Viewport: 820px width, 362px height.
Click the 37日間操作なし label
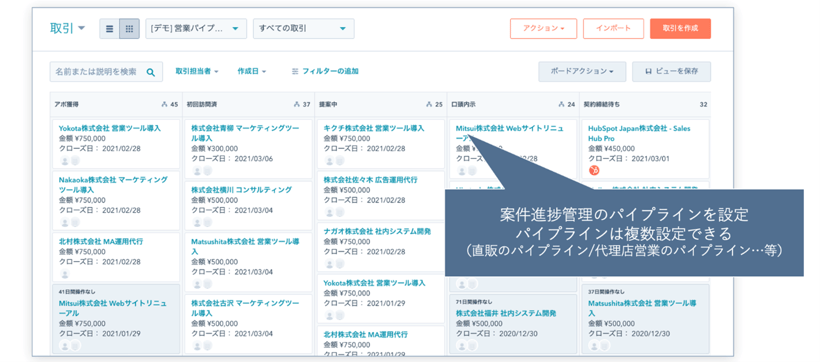pyautogui.click(x=606, y=291)
